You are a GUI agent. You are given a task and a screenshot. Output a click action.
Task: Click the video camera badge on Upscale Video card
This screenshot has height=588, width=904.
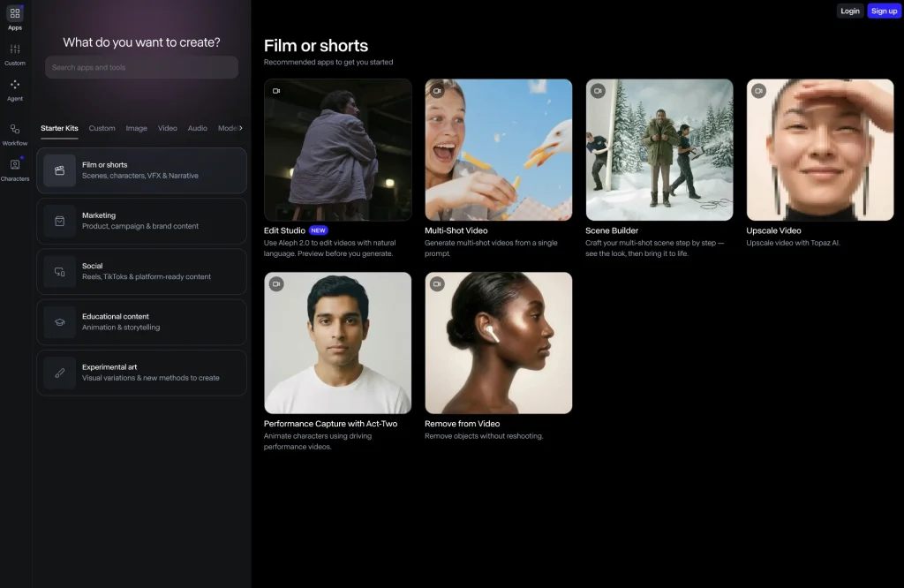[758, 91]
